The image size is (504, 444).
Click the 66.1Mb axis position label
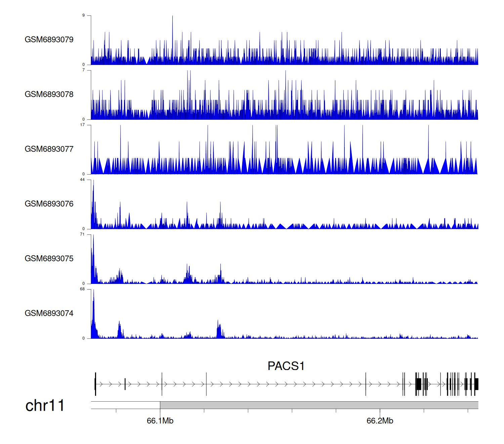pyautogui.click(x=160, y=421)
